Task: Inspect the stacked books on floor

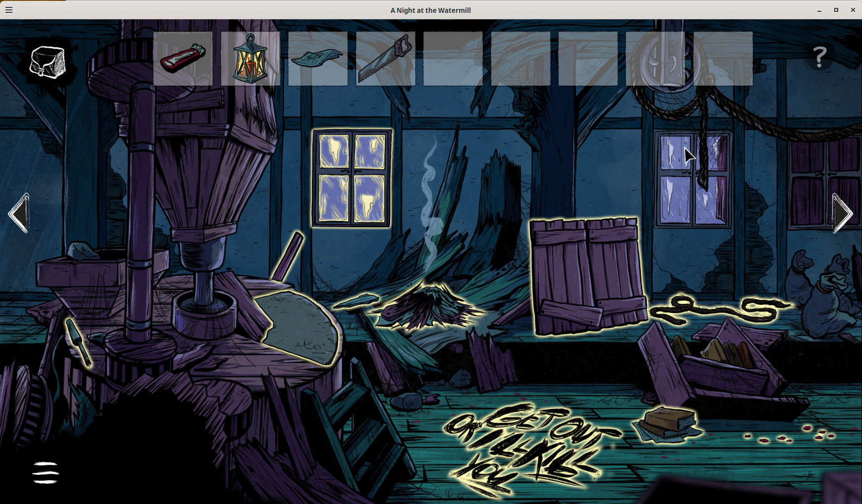Action: point(668,423)
